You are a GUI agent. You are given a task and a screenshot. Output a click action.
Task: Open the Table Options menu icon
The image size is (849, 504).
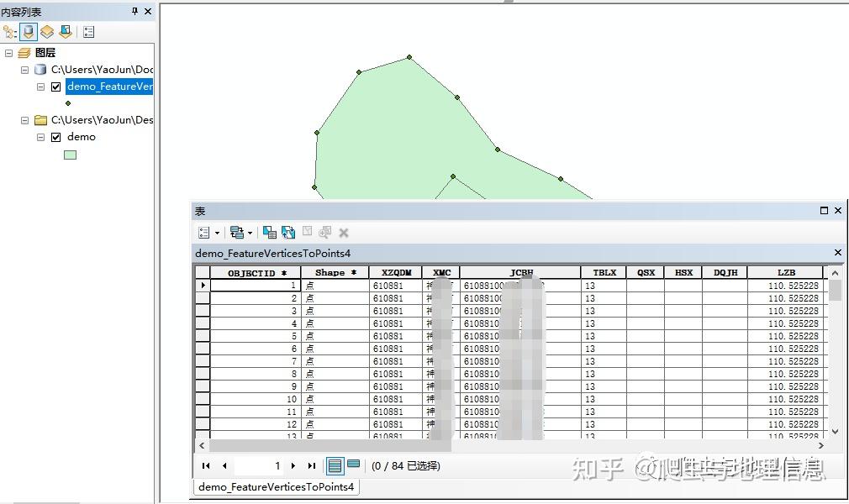(203, 232)
